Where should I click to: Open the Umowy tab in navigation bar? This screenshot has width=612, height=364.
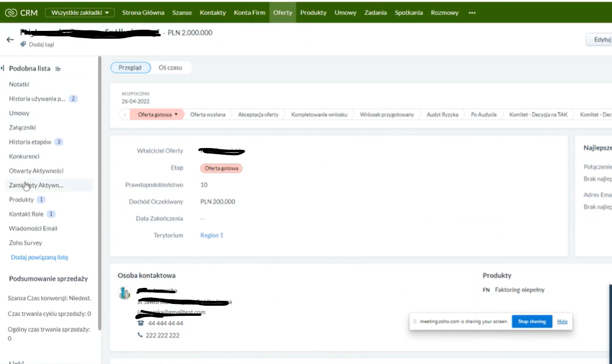(345, 13)
